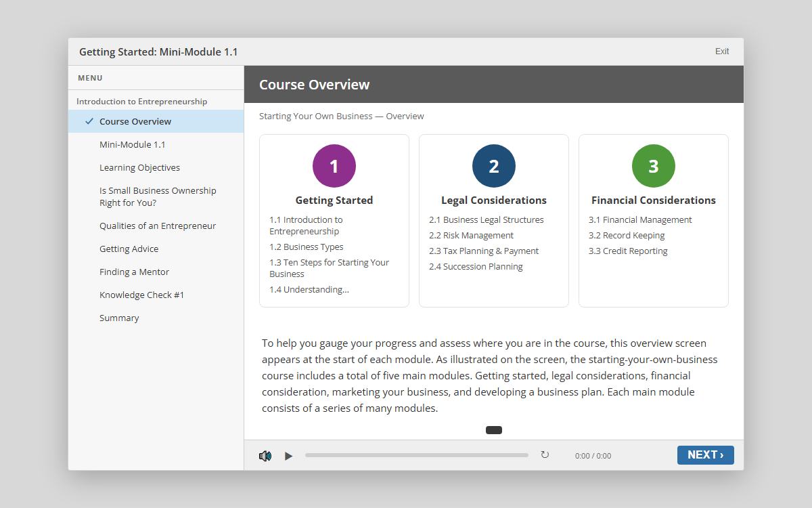Click the Financial Considerations card title
812x508 pixels.
click(654, 200)
